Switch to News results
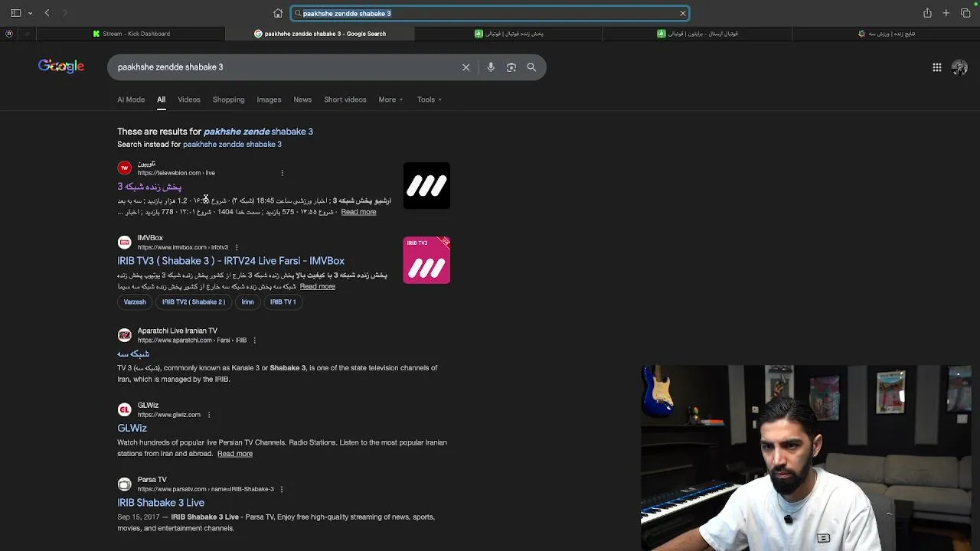The height and width of the screenshot is (551, 980). 302,99
